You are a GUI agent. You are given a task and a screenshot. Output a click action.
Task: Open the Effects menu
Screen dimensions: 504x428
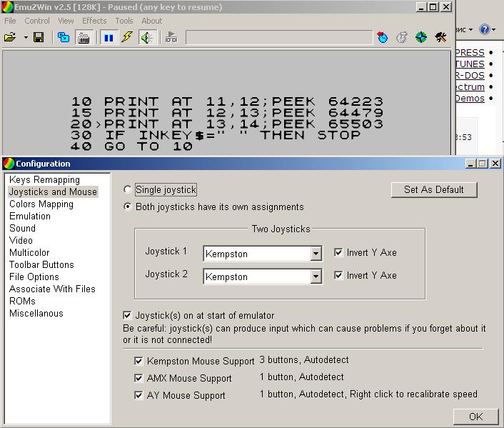(94, 21)
